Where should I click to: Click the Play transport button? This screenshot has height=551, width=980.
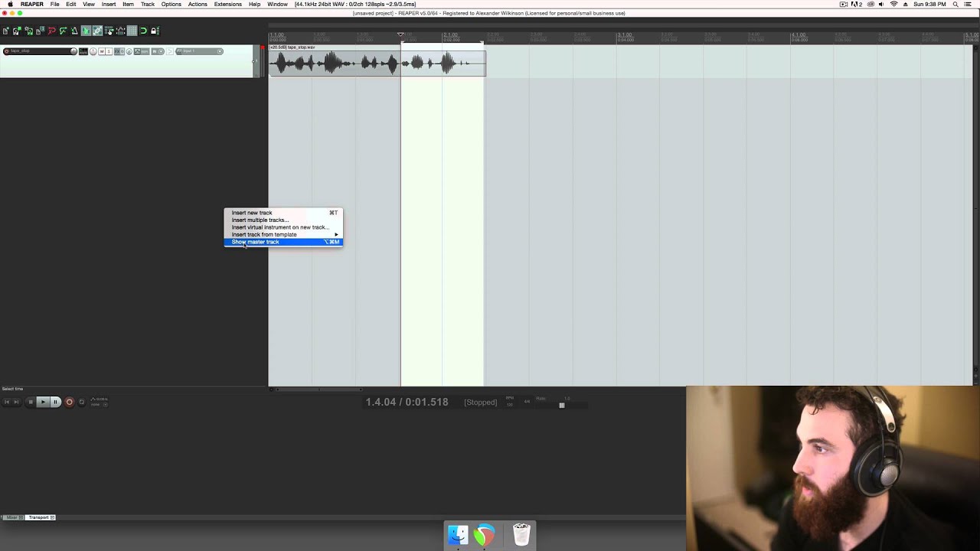pyautogui.click(x=43, y=402)
